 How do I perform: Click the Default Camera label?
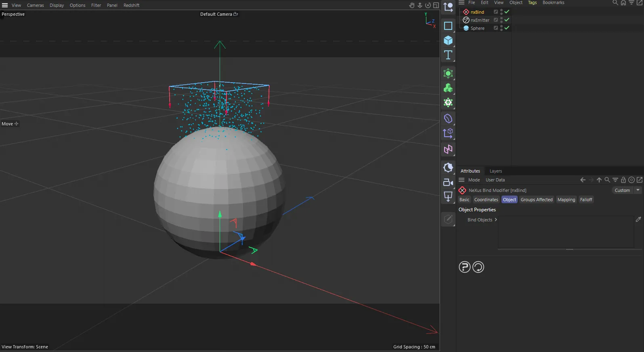click(216, 14)
